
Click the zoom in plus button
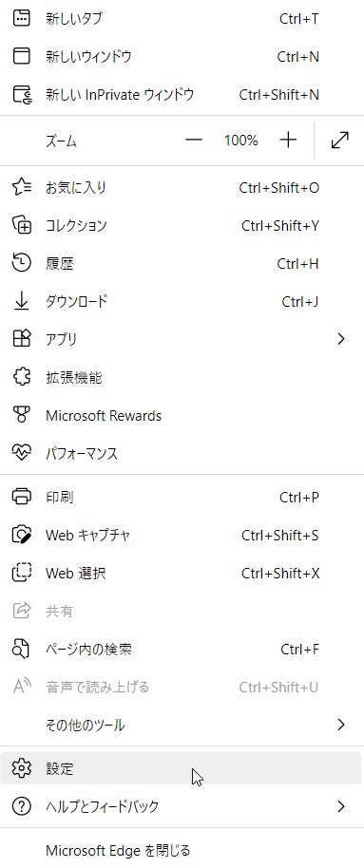coord(288,141)
